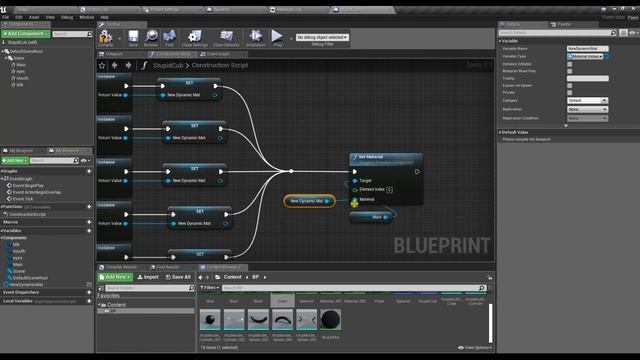Click the plus icon beside Local Variables
The width and height of the screenshot is (640, 360).
tap(89, 301)
